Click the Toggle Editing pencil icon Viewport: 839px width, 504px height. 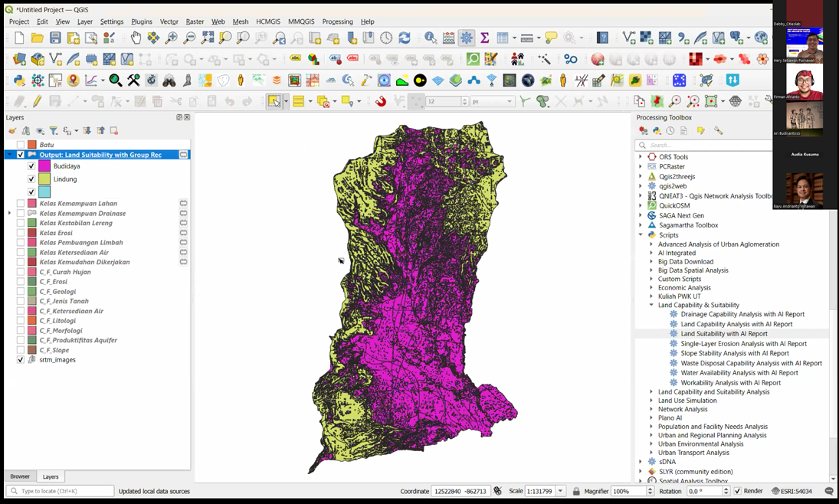click(37, 101)
